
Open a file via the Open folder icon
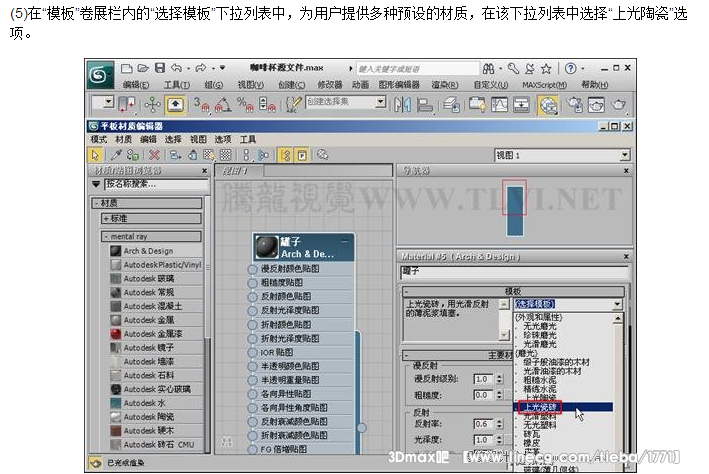click(143, 68)
